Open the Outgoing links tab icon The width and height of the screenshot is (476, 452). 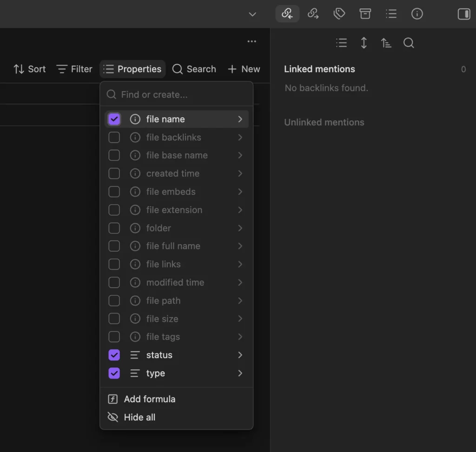[x=313, y=13]
